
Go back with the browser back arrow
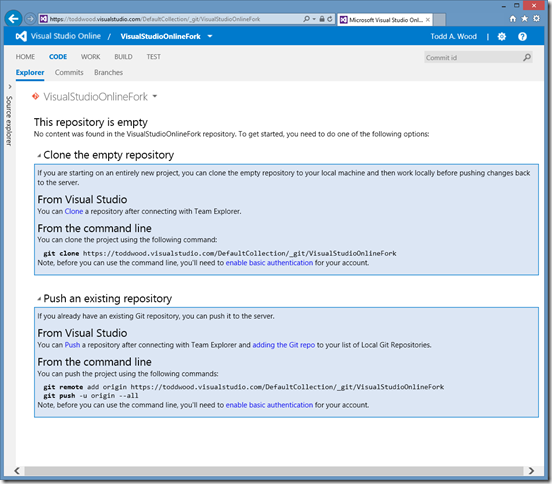click(x=13, y=19)
